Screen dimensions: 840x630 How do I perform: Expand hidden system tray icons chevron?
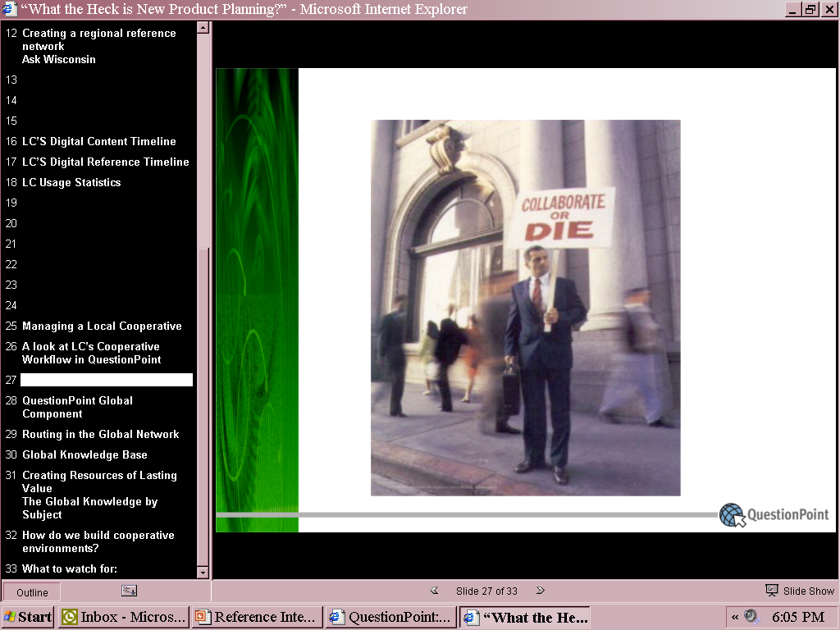click(x=735, y=617)
